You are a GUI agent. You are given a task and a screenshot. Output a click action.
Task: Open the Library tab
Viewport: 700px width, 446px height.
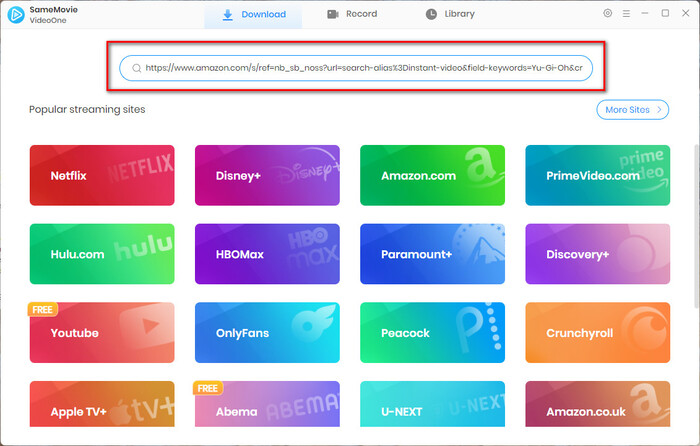point(450,14)
